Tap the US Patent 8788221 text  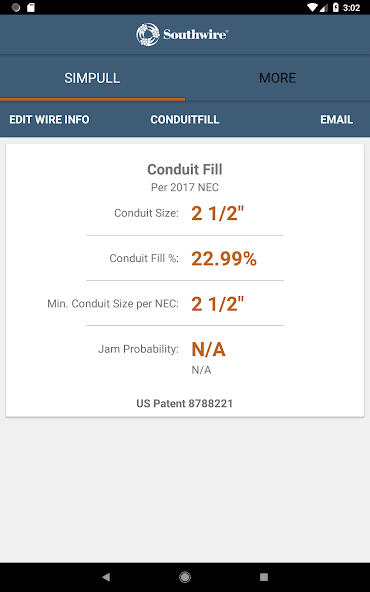pos(185,404)
